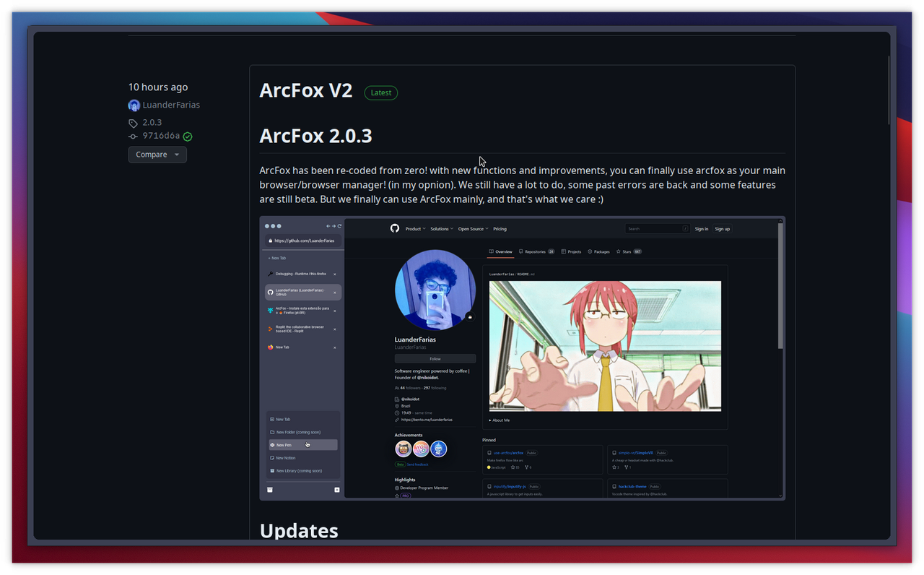Select the Debugging wrench tab icon in sidebar
Viewport: 924px width, 575px height.
269,274
